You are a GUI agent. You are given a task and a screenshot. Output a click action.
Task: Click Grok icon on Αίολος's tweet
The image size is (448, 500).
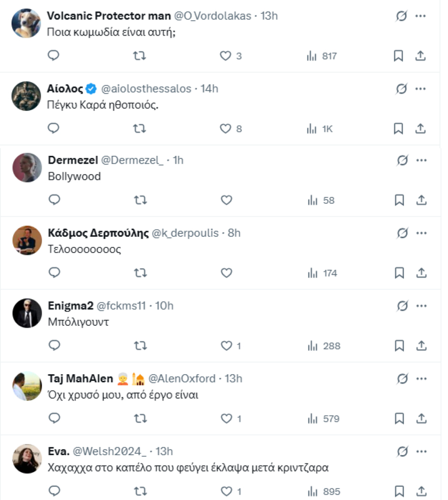[402, 89]
